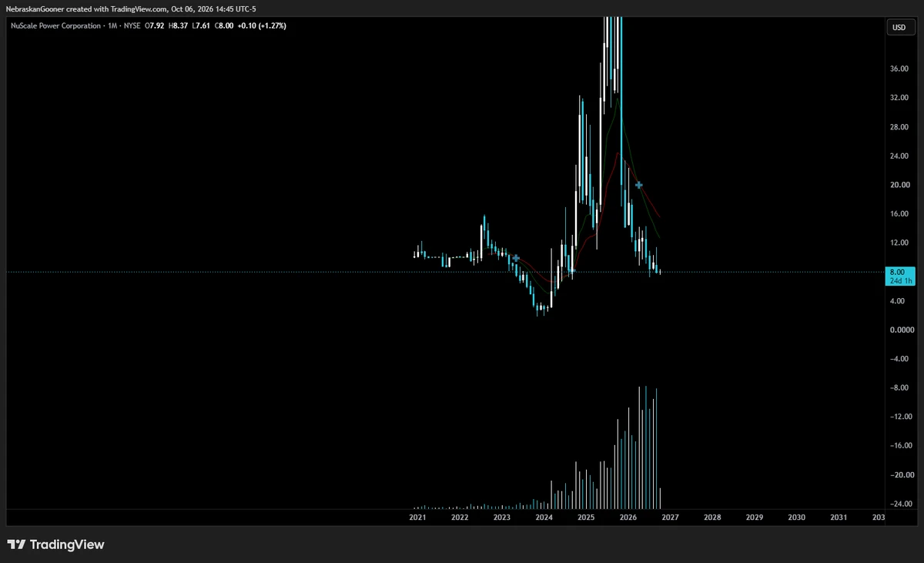Click the 24d 1h bar countdown
Screen dimensions: 924x563
(899, 281)
